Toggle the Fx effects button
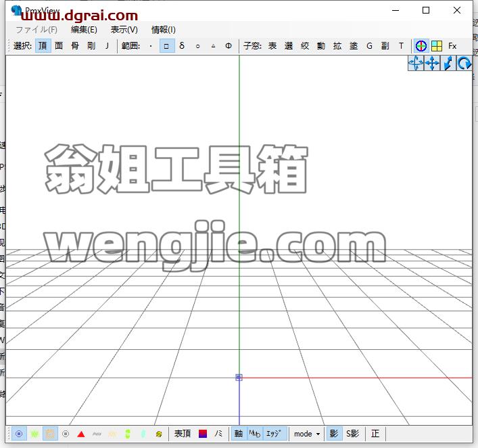 tap(452, 46)
